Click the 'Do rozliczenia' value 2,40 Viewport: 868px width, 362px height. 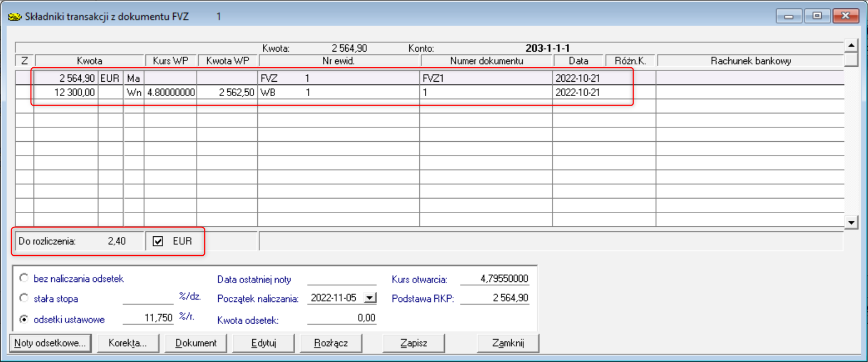coord(117,241)
